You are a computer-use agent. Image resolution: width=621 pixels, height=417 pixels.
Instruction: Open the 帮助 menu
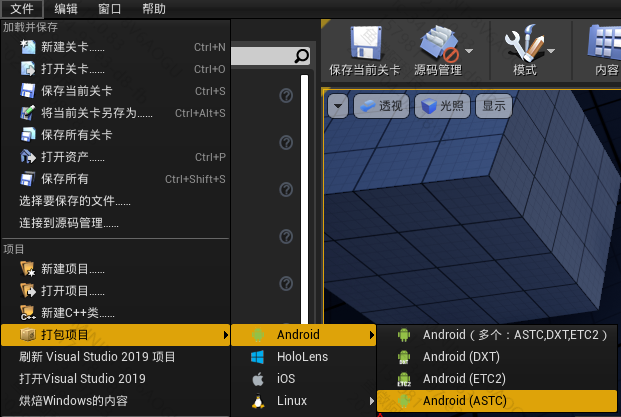154,9
